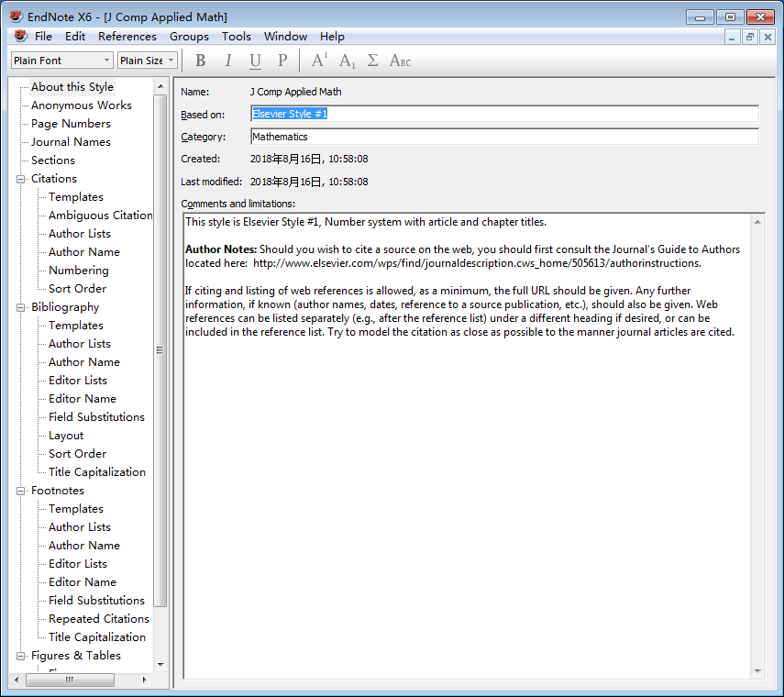The image size is (784, 697).
Task: Select Anonymous Works item
Action: coord(81,105)
